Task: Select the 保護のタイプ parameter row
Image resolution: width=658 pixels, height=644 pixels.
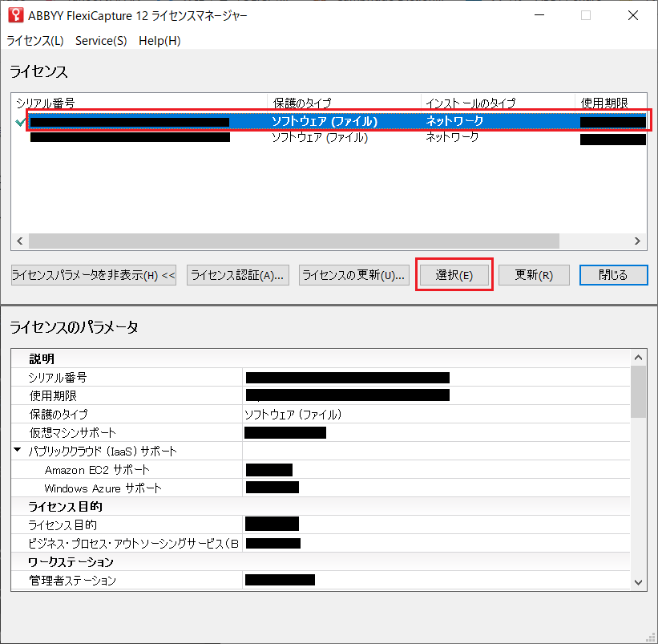Action: click(x=321, y=415)
